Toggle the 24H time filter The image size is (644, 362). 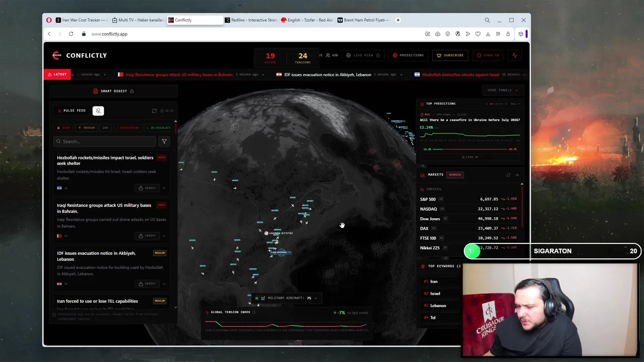coord(106,128)
